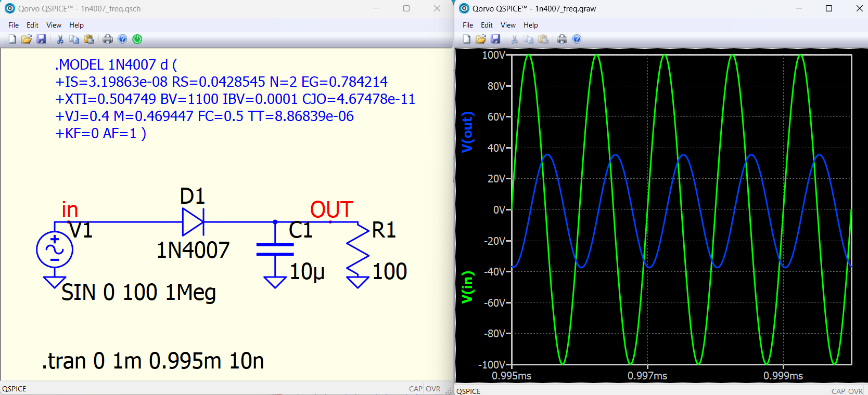Click Paste icon in schematic window toolbar
The image size is (868, 395).
pyautogui.click(x=89, y=39)
